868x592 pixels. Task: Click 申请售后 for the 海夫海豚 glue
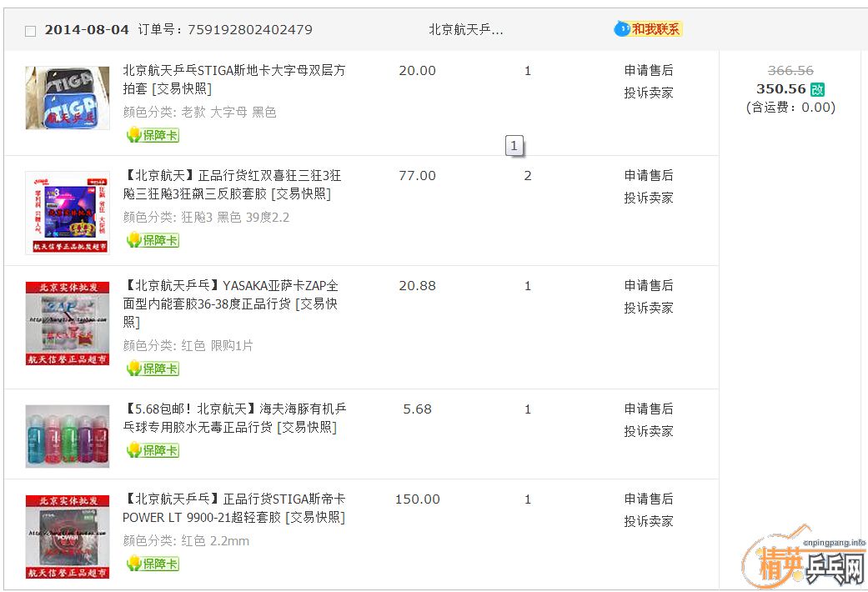click(648, 409)
